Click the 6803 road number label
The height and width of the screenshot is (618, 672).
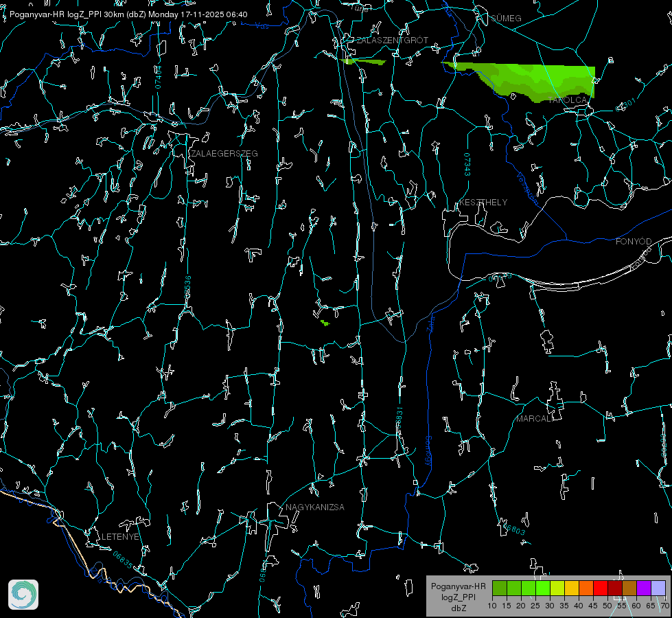point(514,529)
